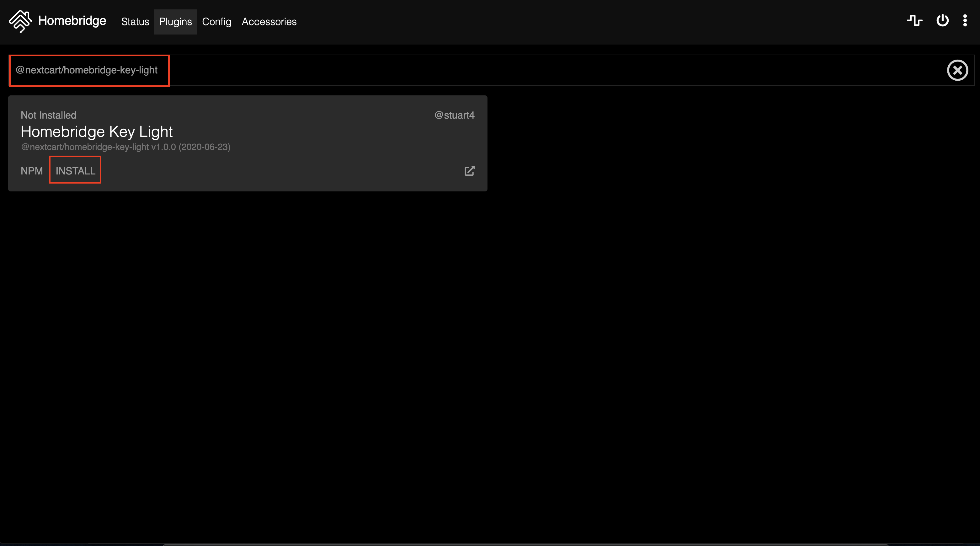
Task: Click the Homebridge logo icon
Action: click(x=20, y=21)
